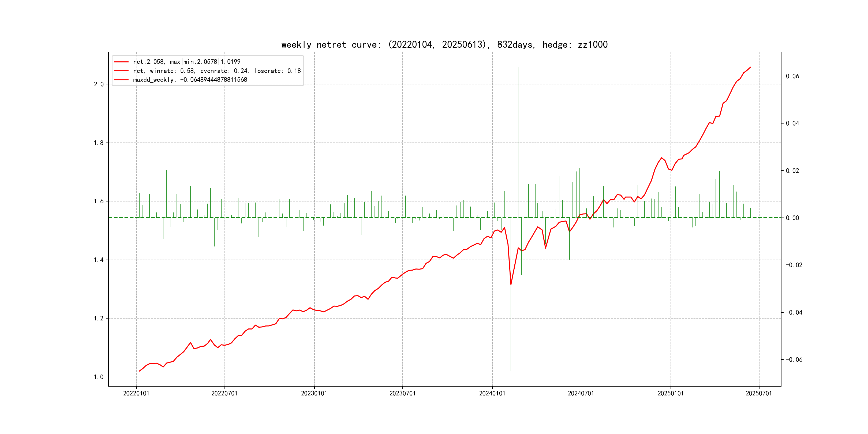Click the 0.00 right y-axis label
This screenshot has width=868, height=434.
[792, 218]
